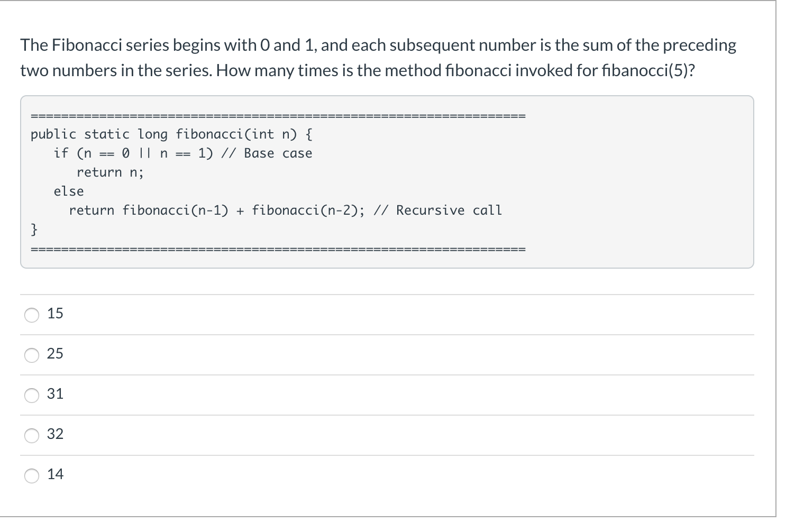Select the radio button for answer 15
786x532 pixels.
32,315
